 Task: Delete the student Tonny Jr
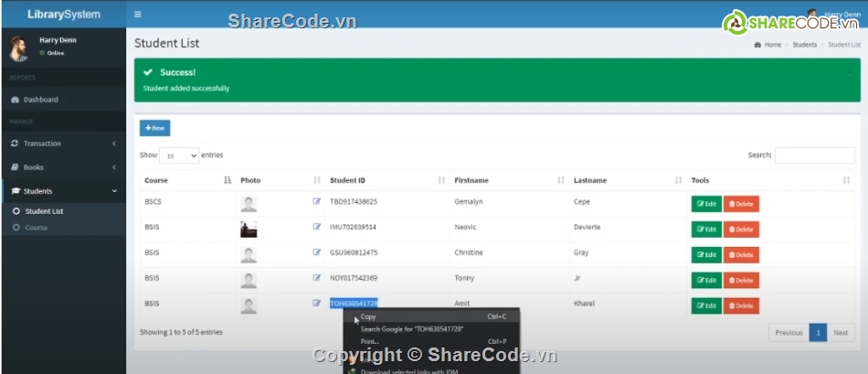coord(741,281)
